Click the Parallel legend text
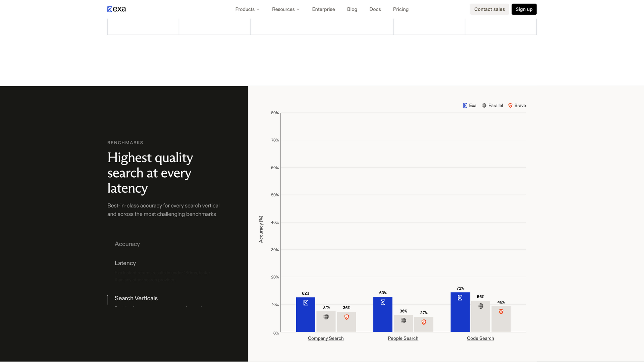 495,106
